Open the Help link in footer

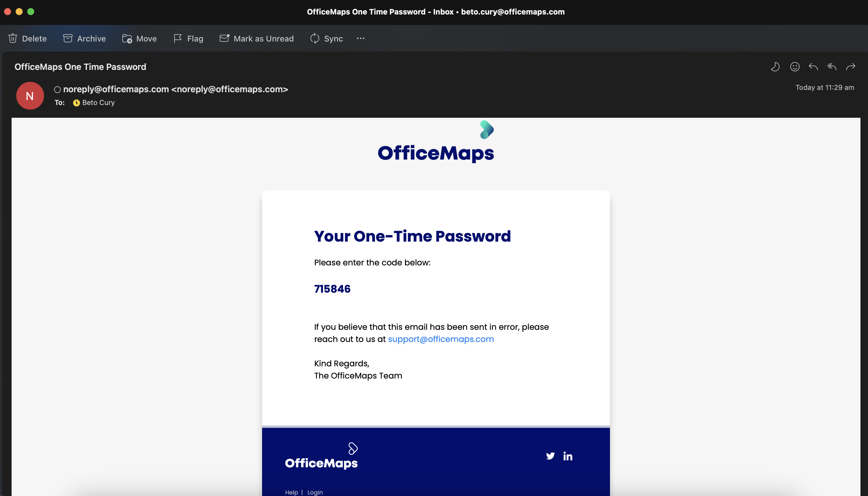pos(291,492)
